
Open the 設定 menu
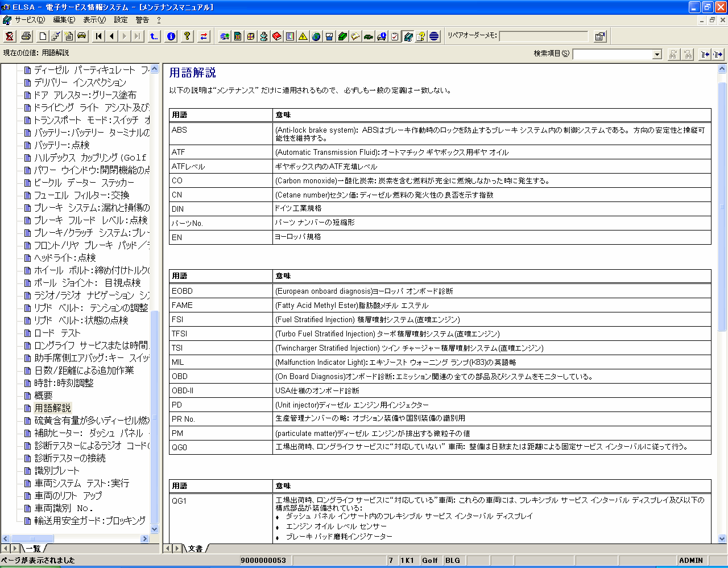coord(121,20)
